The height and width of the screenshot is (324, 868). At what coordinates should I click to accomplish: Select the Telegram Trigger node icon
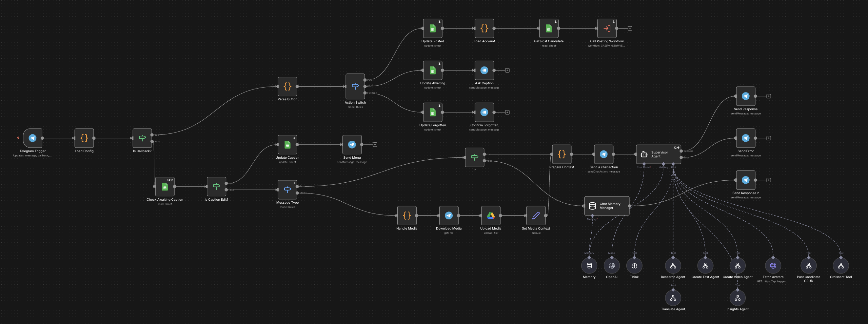[32, 138]
